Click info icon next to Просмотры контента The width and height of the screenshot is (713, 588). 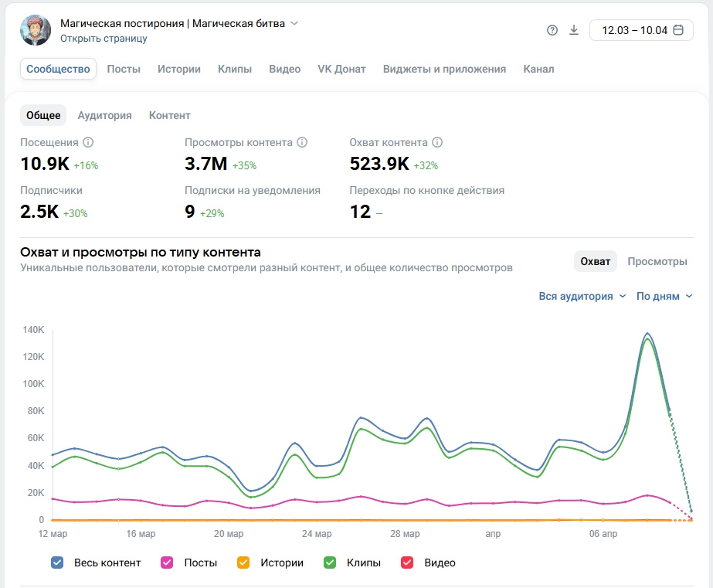302,143
